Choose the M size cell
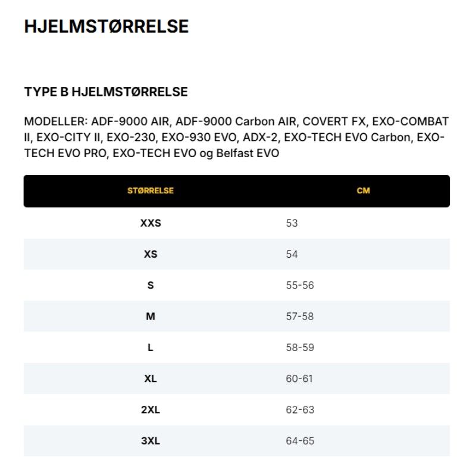The width and height of the screenshot is (476, 476). [x=151, y=317]
